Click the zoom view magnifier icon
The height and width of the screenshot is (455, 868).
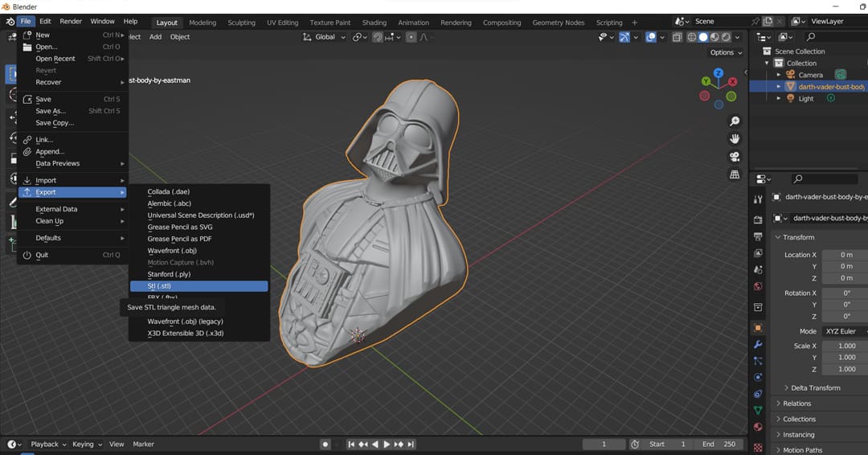(735, 121)
